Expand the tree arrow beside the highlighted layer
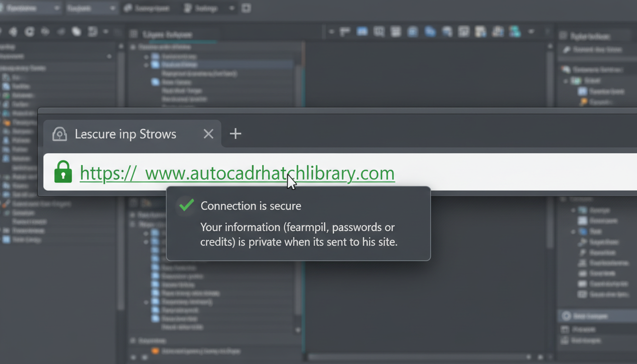Viewport: 637px width, 364px height. tap(146, 65)
